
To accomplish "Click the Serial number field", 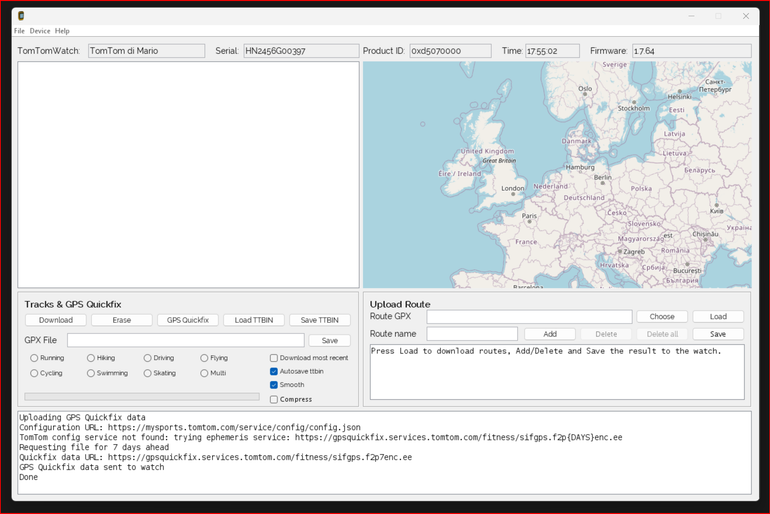I will 301,51.
